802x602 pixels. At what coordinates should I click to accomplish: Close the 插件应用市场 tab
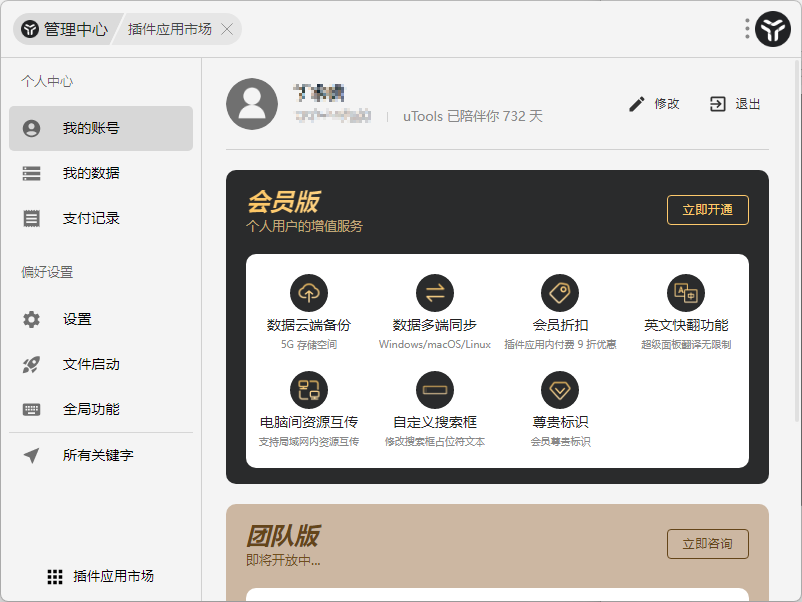coord(227,29)
